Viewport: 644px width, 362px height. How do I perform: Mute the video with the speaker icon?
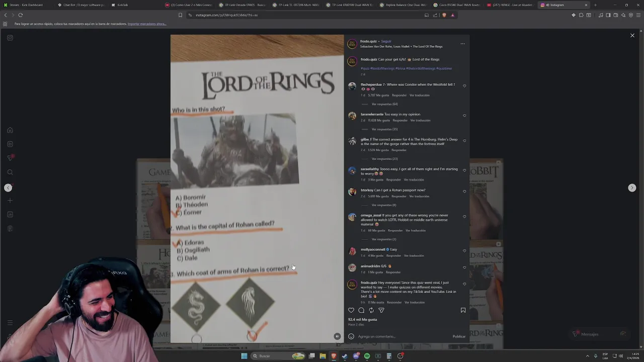tap(337, 336)
